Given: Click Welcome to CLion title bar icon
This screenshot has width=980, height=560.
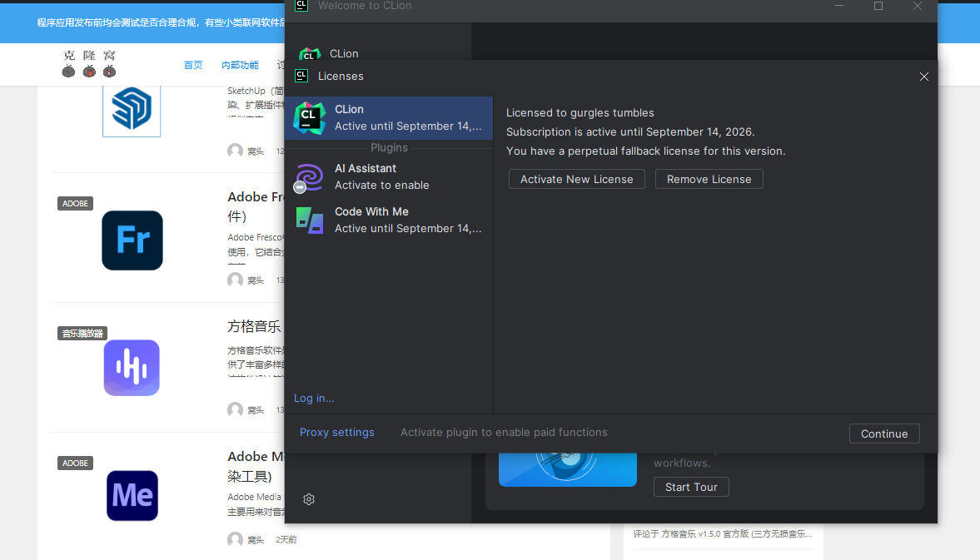Looking at the screenshot, I should pos(301,6).
